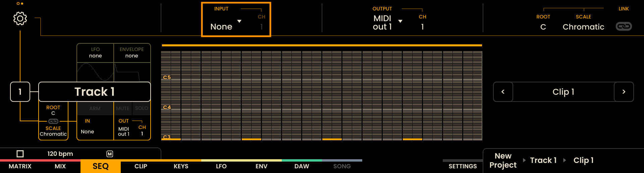
Task: Toggle the root-scale link icon in Track 1 panel
Action: 53,121
